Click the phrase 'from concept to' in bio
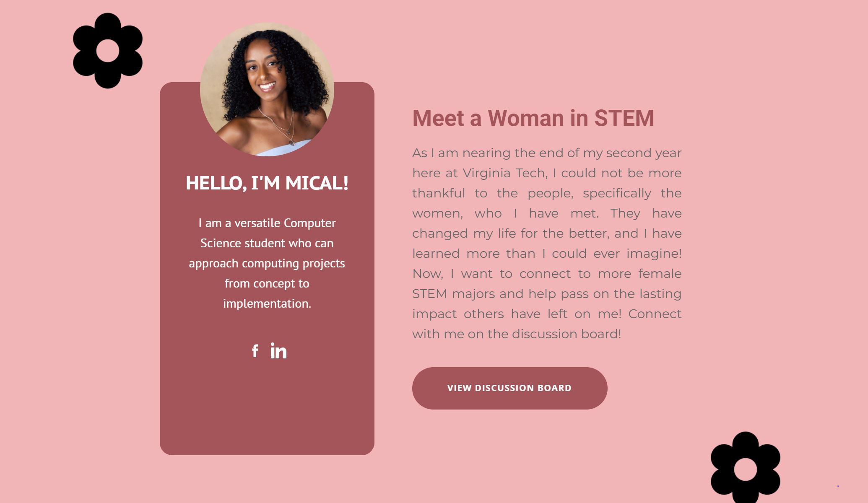 tap(267, 283)
